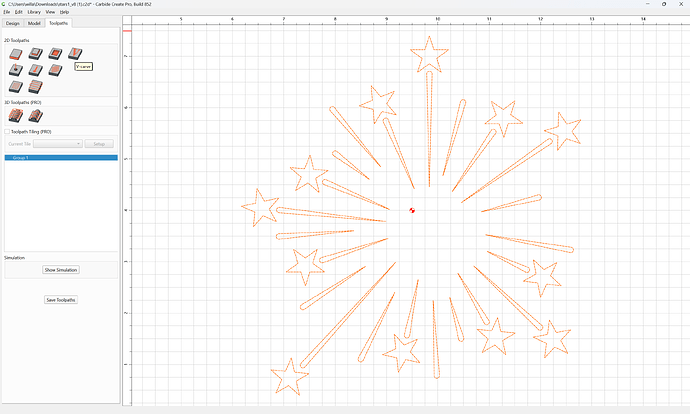
Task: Choose the V-carve toolpath icon
Action: tap(75, 54)
